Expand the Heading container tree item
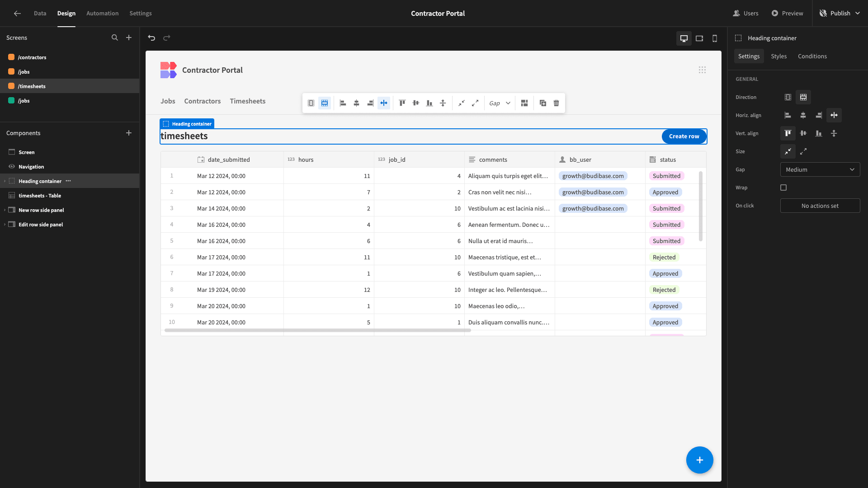The image size is (868, 488). coord(5,181)
